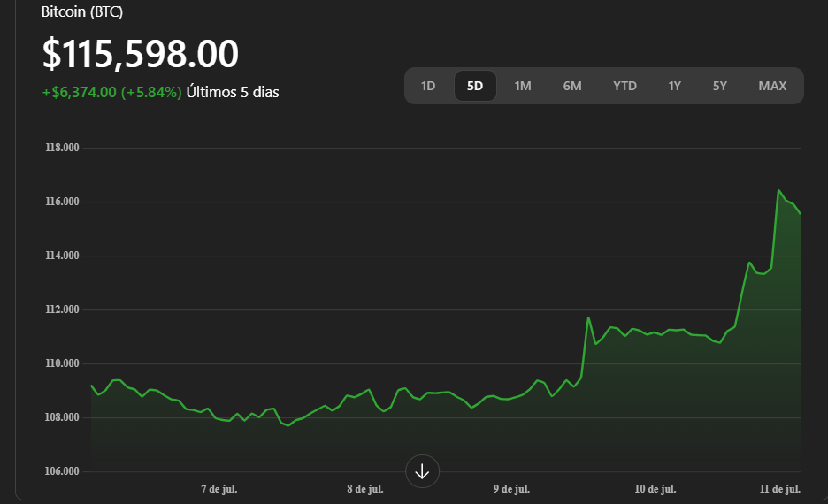Viewport: 828px width, 504px height.
Task: Click the chart peak near 116.000
Action: (x=778, y=190)
